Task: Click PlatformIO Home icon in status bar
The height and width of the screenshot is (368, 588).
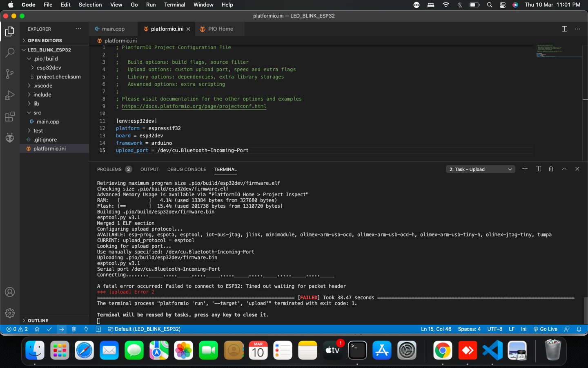Action: click(x=37, y=329)
